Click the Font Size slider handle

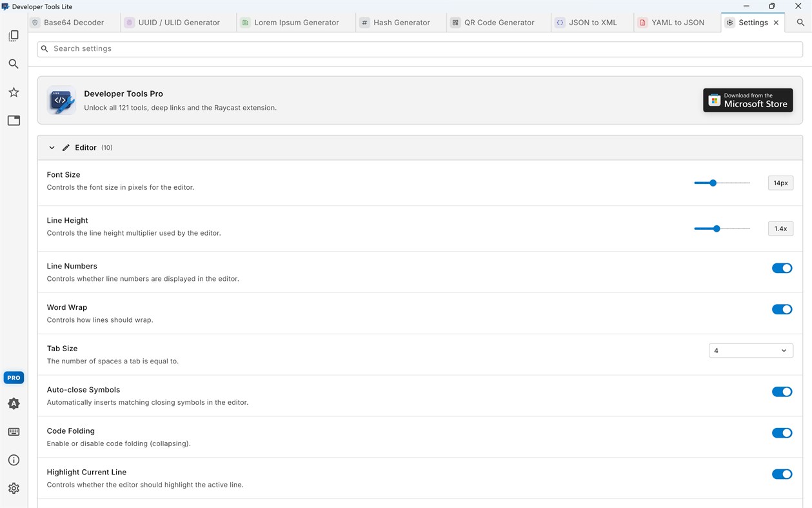(713, 183)
